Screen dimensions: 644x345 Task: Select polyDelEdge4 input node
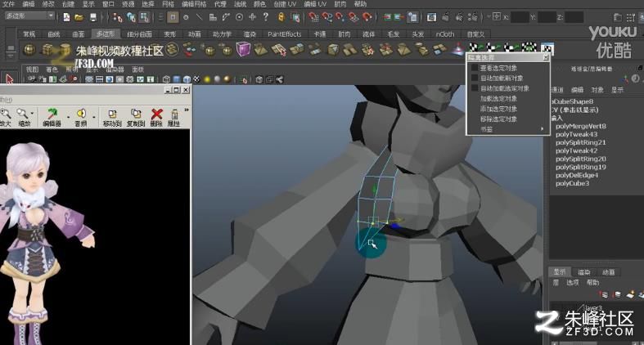click(577, 175)
